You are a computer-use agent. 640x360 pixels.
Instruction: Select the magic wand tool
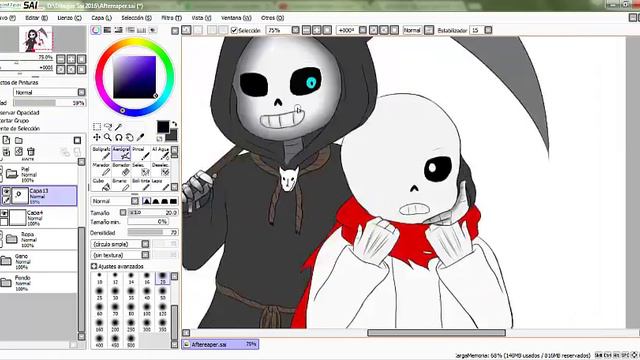[118, 127]
